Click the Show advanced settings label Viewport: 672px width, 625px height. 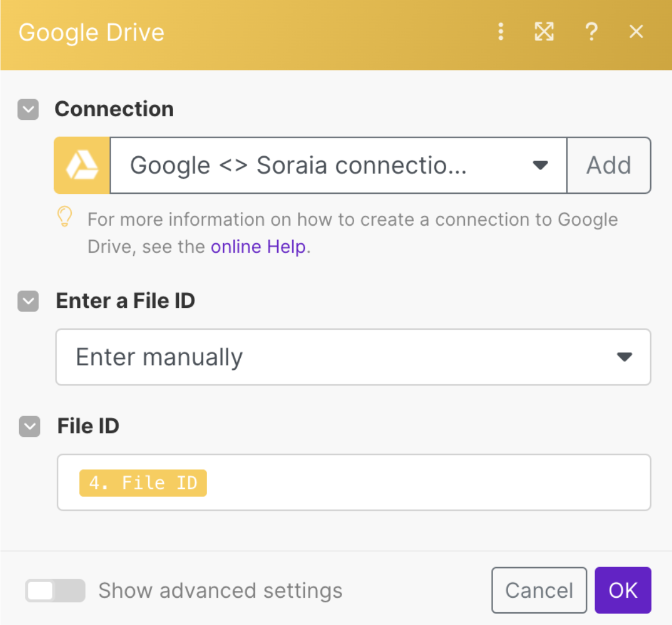(221, 591)
